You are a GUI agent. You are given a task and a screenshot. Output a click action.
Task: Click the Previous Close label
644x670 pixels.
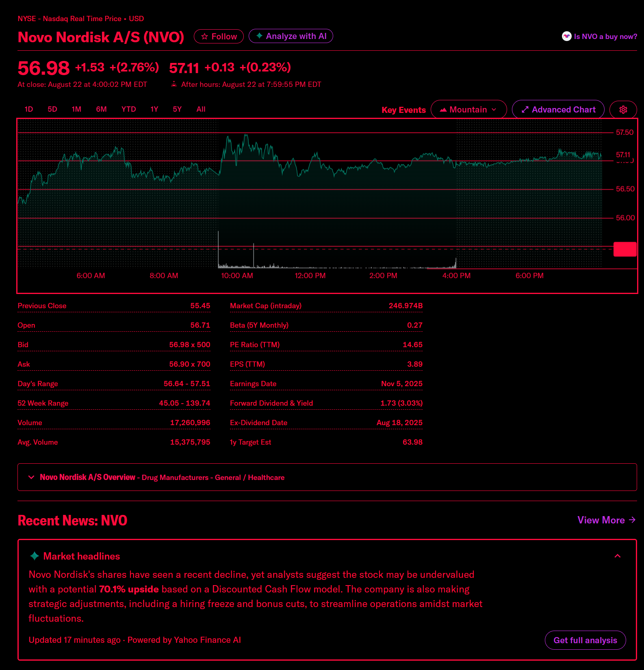point(42,306)
